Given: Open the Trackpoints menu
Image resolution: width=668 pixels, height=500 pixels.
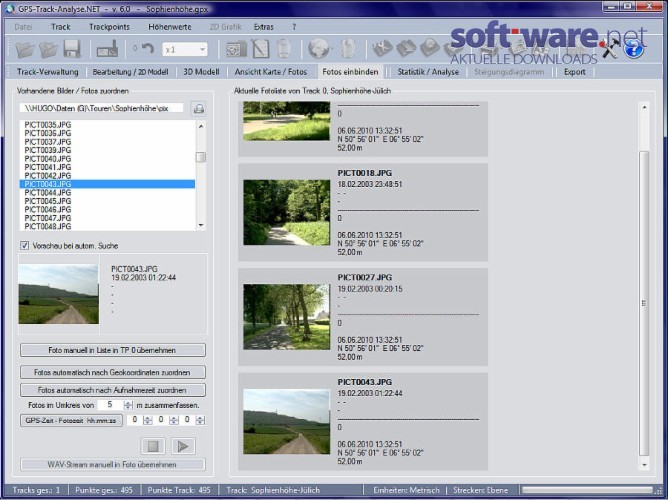Looking at the screenshot, I should (x=109, y=27).
